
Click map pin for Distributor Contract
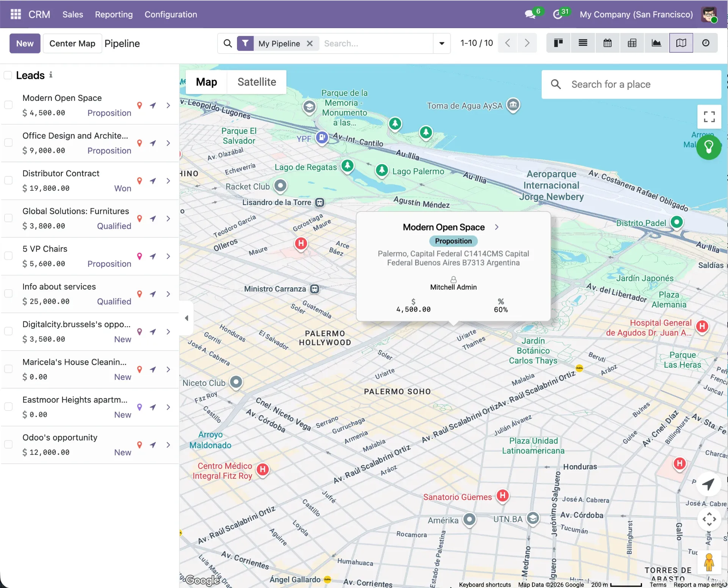tap(140, 181)
